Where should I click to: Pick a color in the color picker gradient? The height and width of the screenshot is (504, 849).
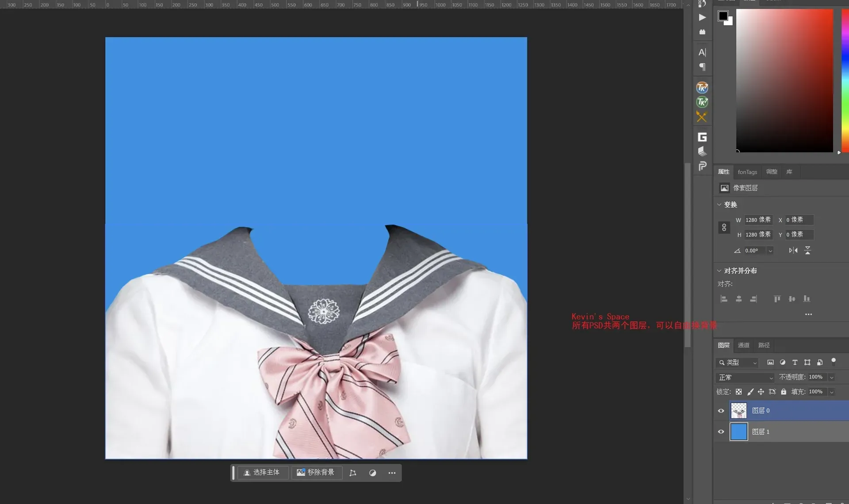point(785,80)
